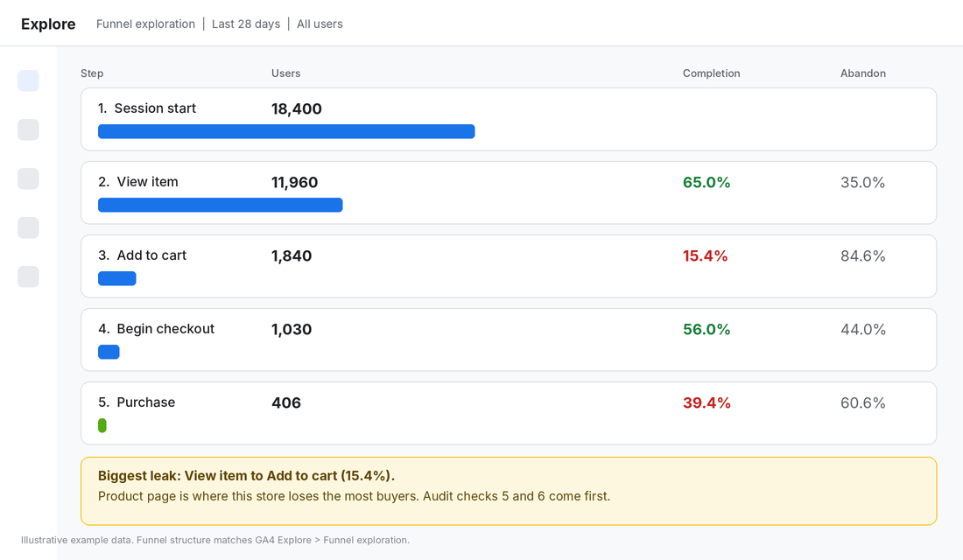Viewport: 963px width, 560px height.
Task: Click the Abandon column header
Action: pyautogui.click(x=863, y=73)
